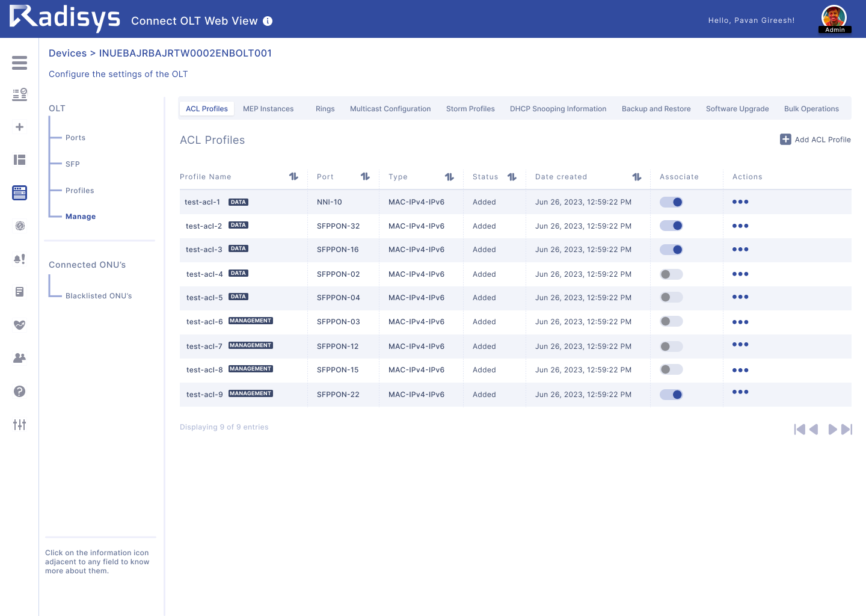Sort table by Profile Name column
Viewport: 866px width, 616px height.
pos(293,176)
